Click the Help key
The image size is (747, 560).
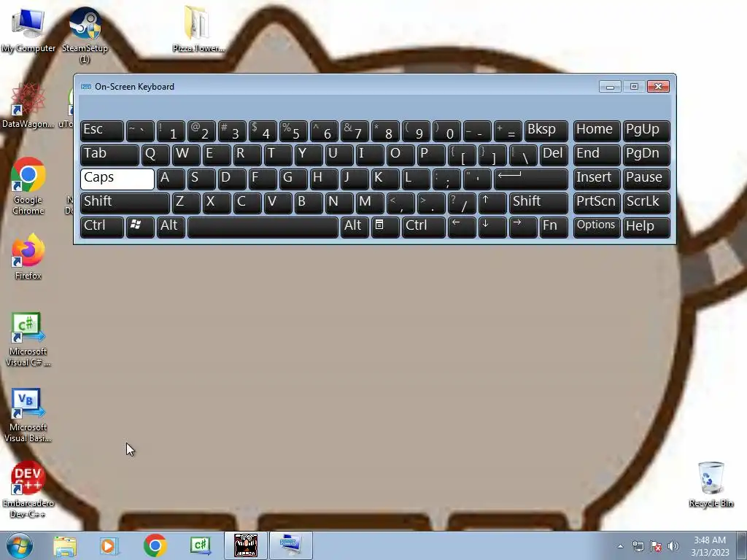coord(646,227)
